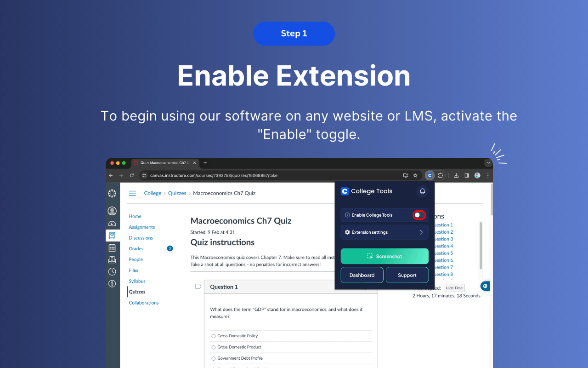
Task: Click the Canvas History clock icon
Action: pyautogui.click(x=112, y=272)
